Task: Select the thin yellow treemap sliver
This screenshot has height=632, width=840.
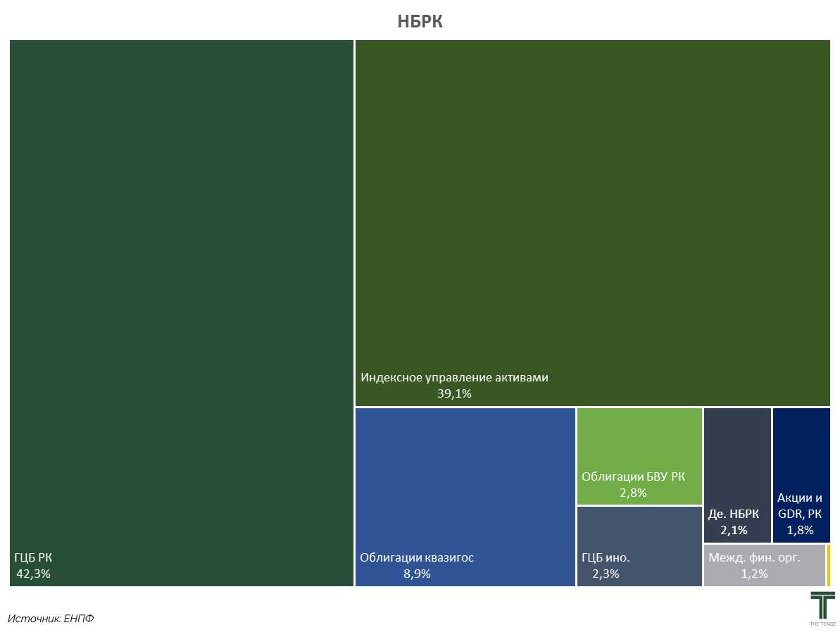Action: (829, 565)
